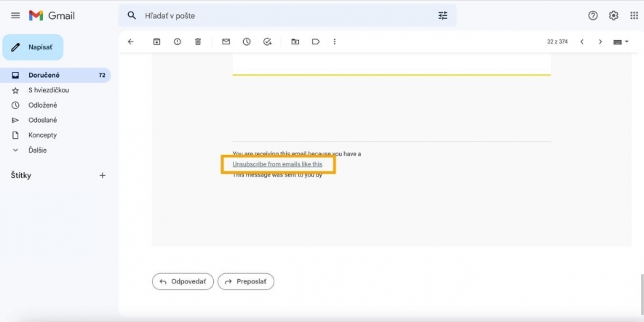Click the unread count 72 badge
Viewport: 644px width, 322px height.
(102, 75)
